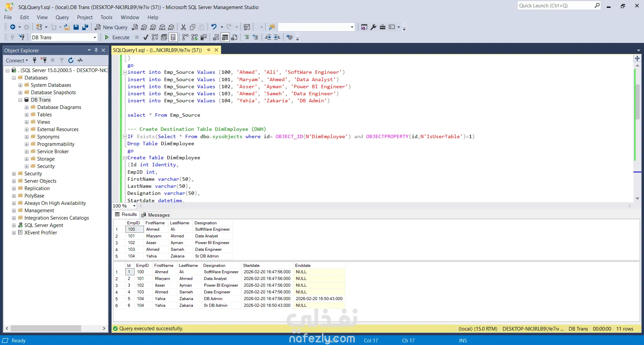Click the MDX query icon
Screen dimensions: 644x345
pos(144,27)
